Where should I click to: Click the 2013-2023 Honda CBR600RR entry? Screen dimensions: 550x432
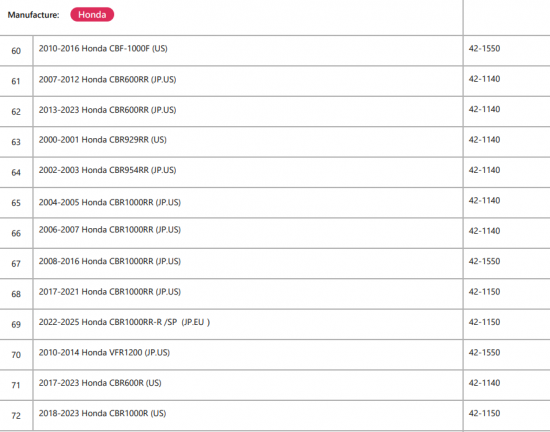pyautogui.click(x=107, y=110)
